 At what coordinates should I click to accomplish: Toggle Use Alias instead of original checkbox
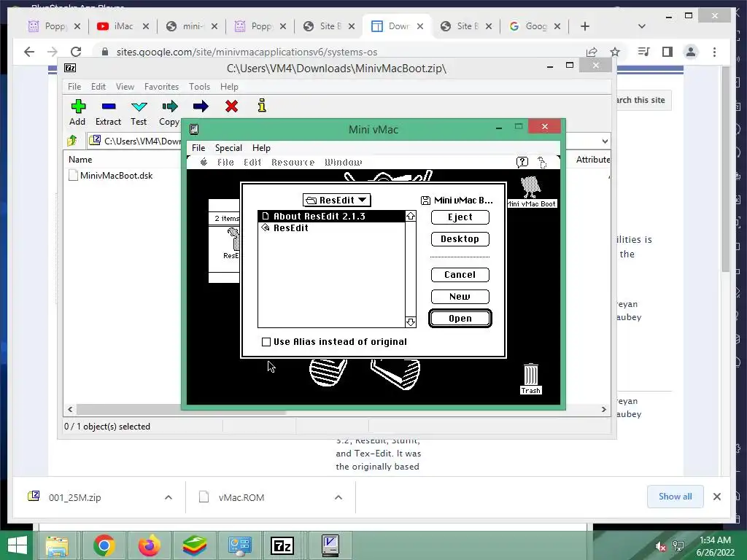266,342
